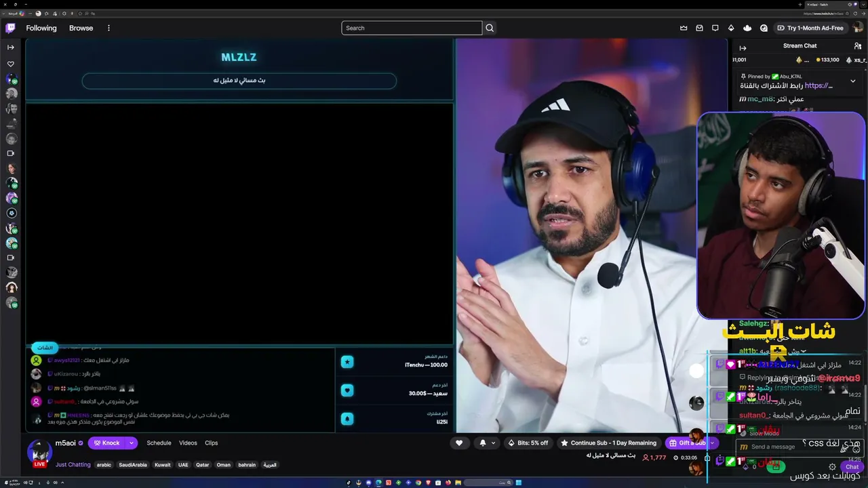Open chat settings gear icon
The width and height of the screenshot is (868, 488).
(832, 467)
